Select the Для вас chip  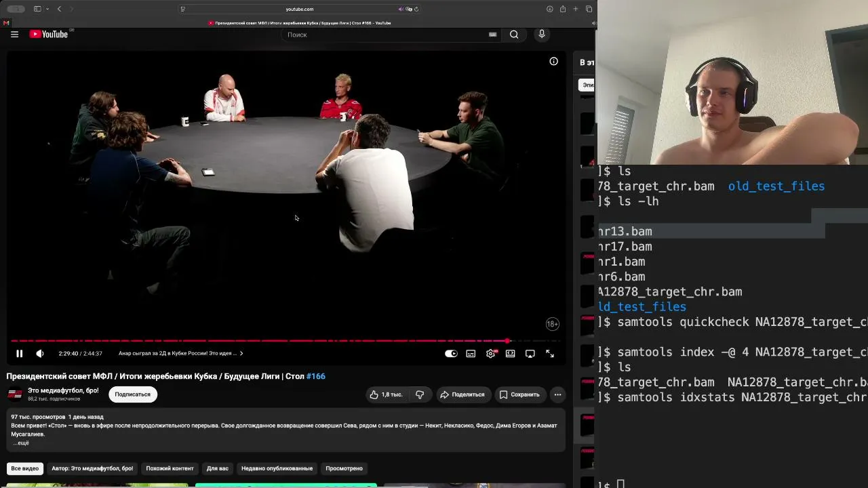point(218,468)
